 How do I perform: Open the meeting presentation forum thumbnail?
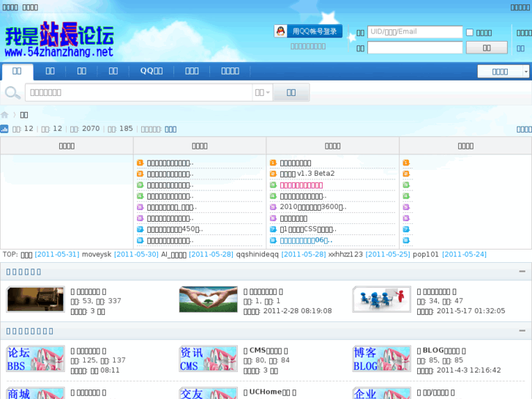[x=382, y=299]
